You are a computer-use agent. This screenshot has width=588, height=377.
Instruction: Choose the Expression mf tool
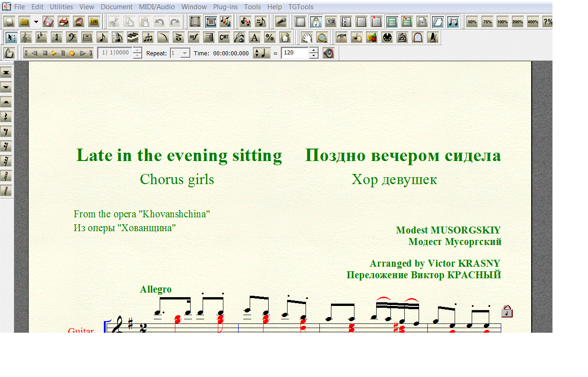[193, 37]
